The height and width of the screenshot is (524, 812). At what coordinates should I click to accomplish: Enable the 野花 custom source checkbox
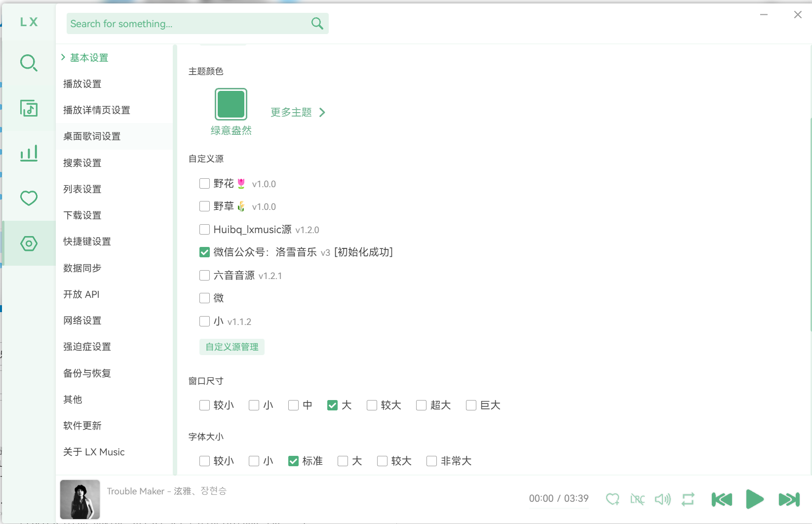(204, 184)
